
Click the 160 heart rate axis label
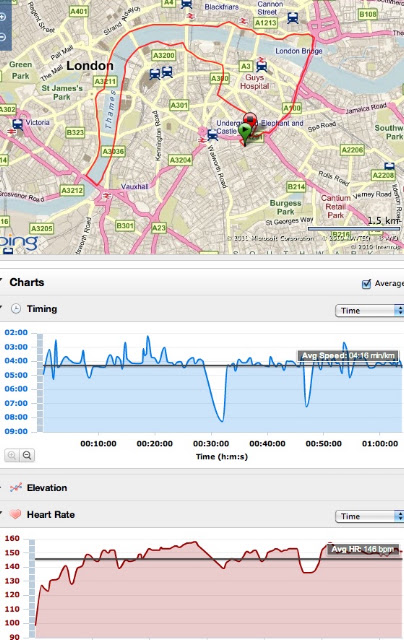pyautogui.click(x=12, y=538)
